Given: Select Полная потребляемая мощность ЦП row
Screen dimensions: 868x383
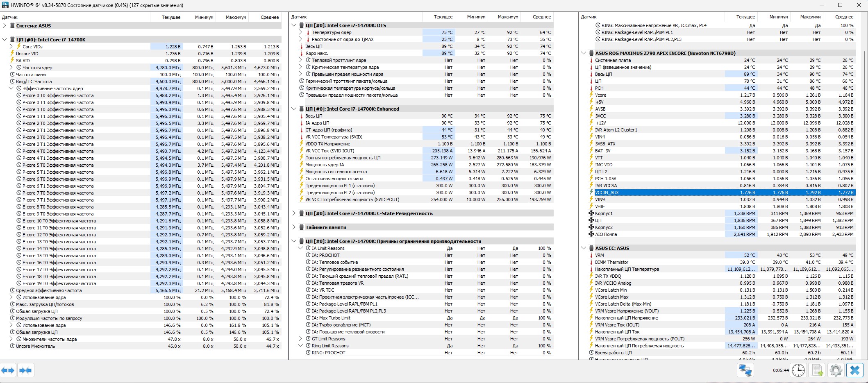Looking at the screenshot, I should click(426, 158).
